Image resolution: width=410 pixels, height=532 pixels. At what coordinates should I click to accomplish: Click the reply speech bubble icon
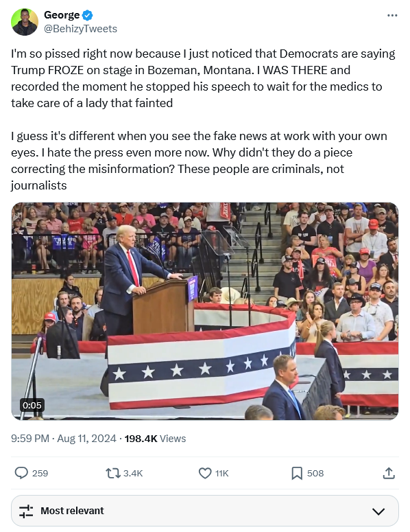pyautogui.click(x=21, y=473)
